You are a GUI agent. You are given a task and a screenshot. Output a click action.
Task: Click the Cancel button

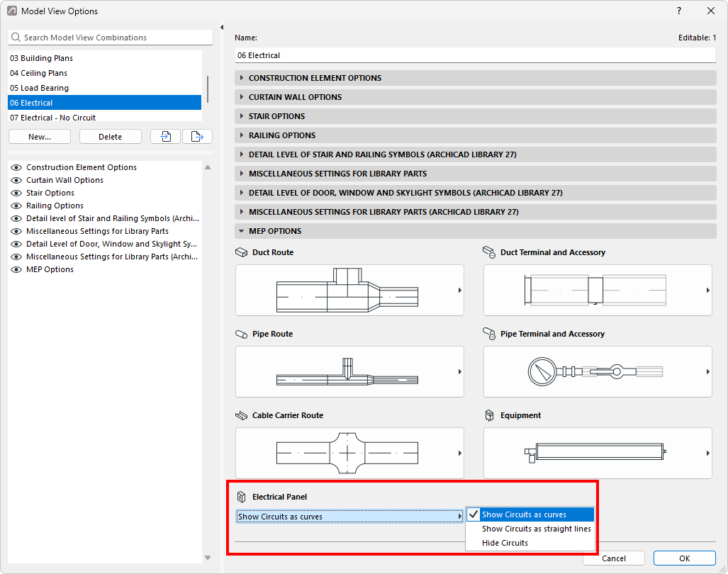tap(614, 558)
